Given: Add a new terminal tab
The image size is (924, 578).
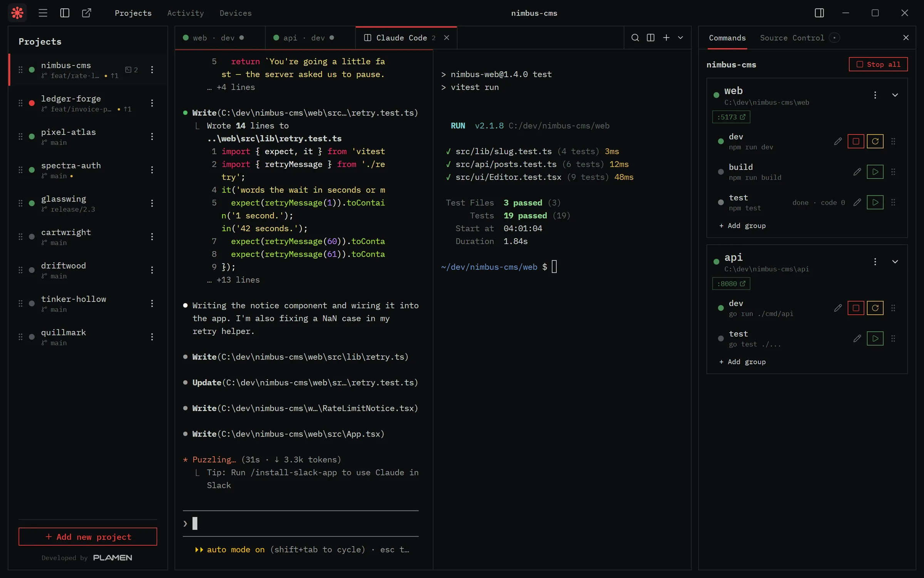Looking at the screenshot, I should point(666,38).
